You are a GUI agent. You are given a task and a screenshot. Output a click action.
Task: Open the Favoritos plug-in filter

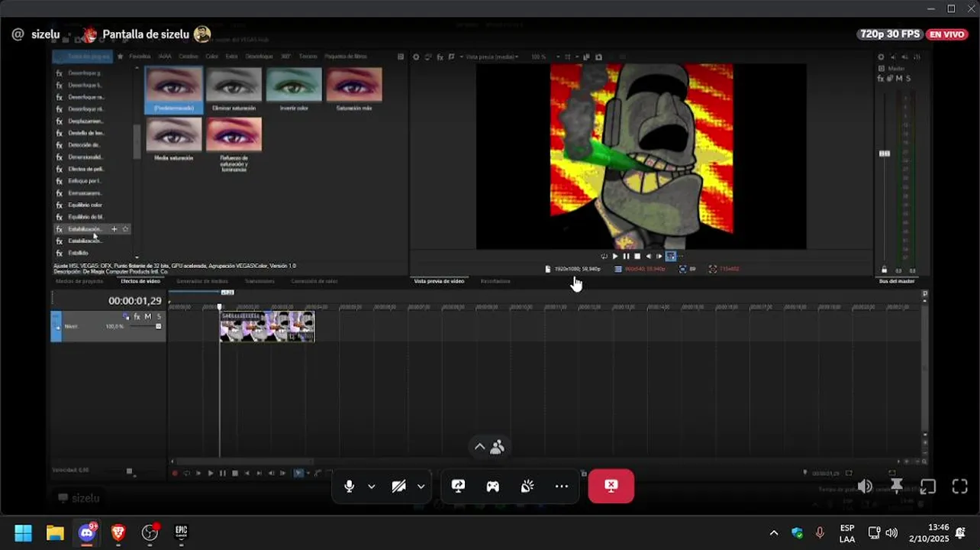coord(140,57)
